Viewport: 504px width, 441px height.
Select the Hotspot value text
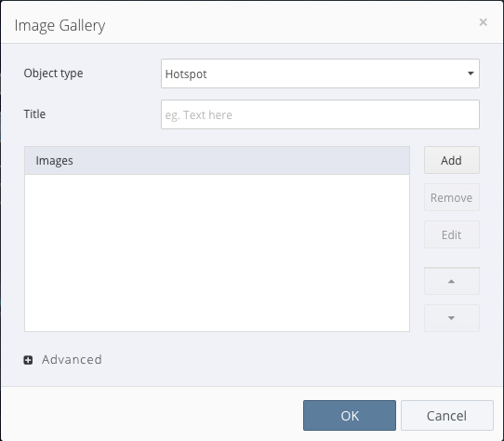186,74
